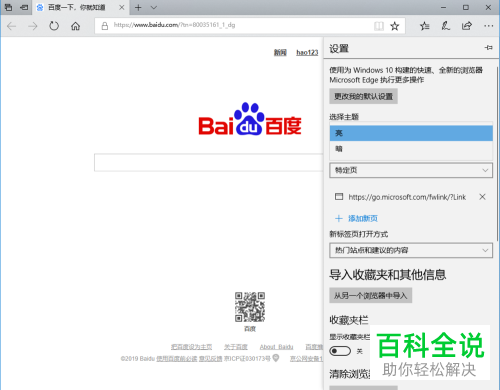Viewport: 500px width, 390px height.
Task: Click 把百度设为主页 link
Action: tap(192, 347)
